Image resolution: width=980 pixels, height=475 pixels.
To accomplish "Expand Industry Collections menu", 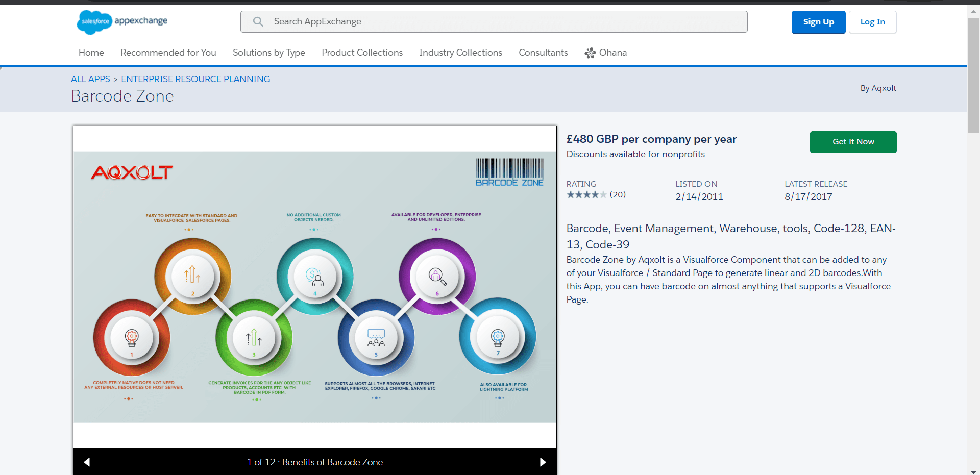I will click(x=460, y=53).
